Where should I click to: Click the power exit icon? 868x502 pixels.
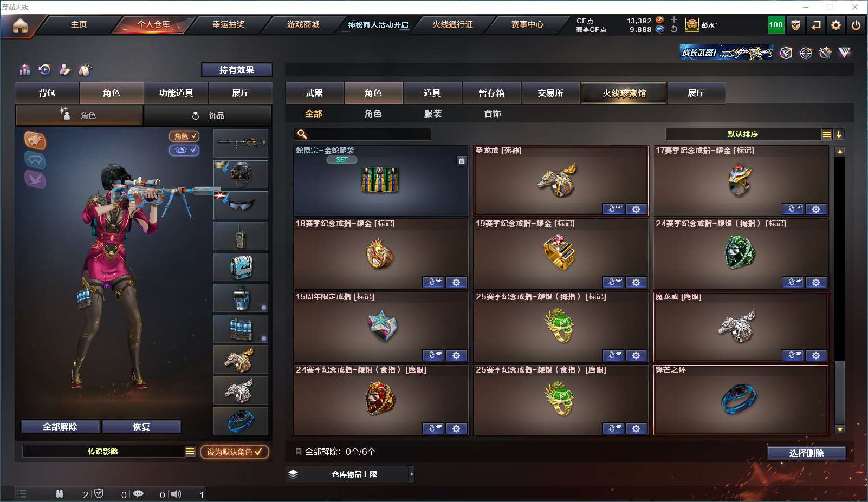point(856,25)
